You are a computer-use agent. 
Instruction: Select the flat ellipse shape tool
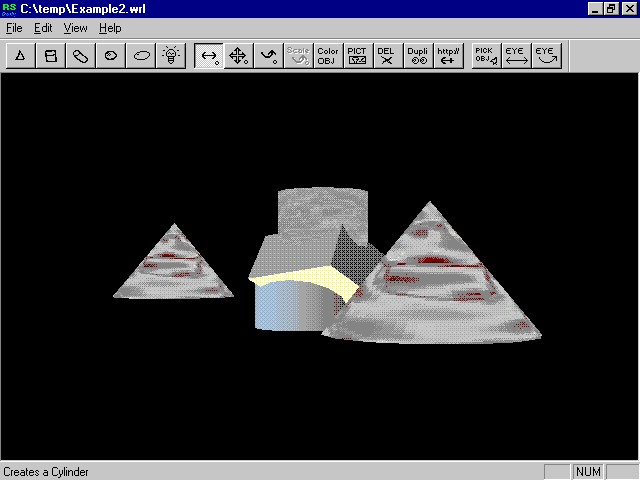pos(141,56)
